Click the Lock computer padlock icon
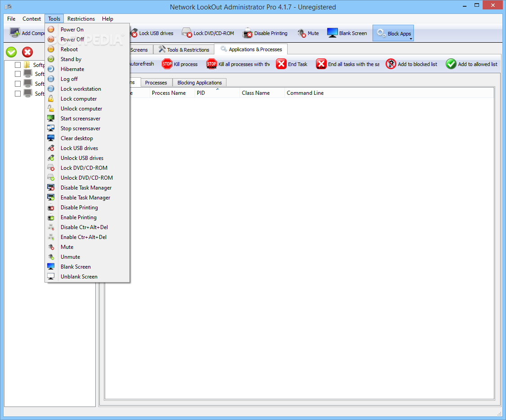The height and width of the screenshot is (420, 506). 51,99
